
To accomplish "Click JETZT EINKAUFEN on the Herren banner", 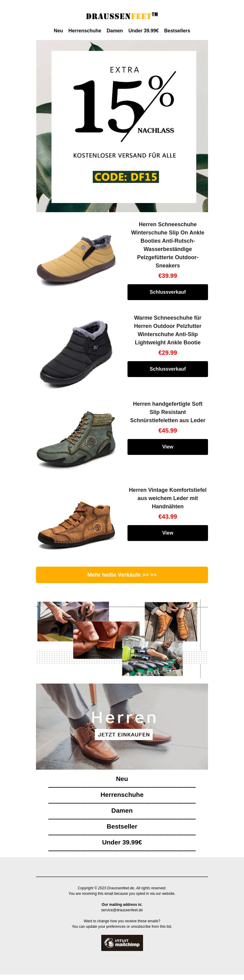I will coord(124,735).
